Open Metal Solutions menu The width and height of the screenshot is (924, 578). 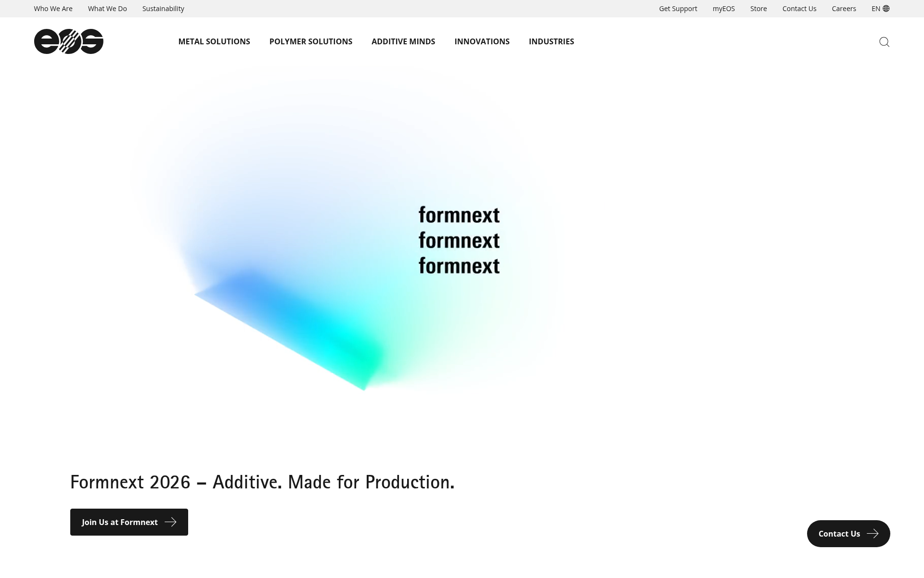click(214, 41)
